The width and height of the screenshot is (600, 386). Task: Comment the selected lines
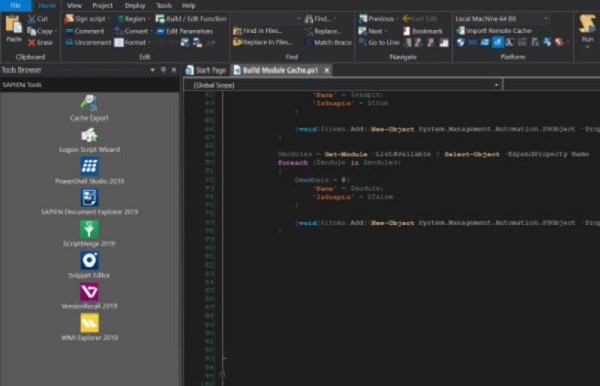pos(85,31)
